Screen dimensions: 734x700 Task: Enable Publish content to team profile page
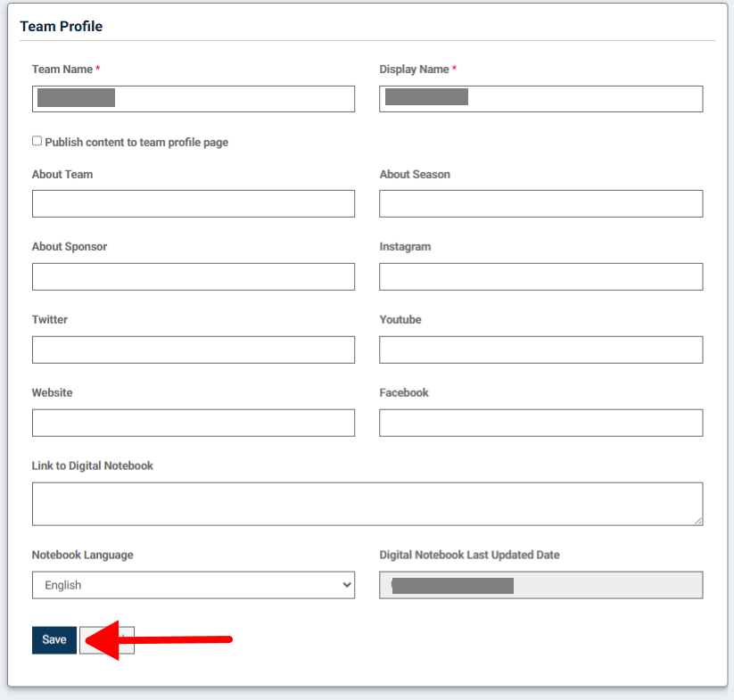[37, 141]
